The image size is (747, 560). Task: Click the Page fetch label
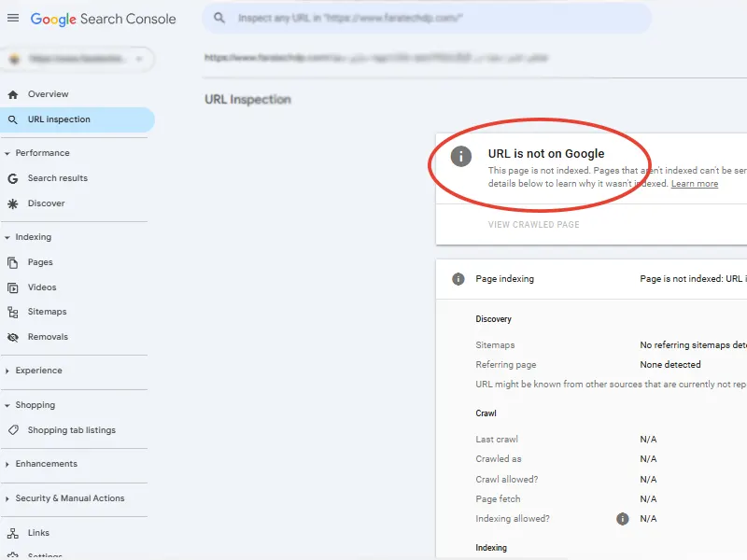pyautogui.click(x=498, y=499)
